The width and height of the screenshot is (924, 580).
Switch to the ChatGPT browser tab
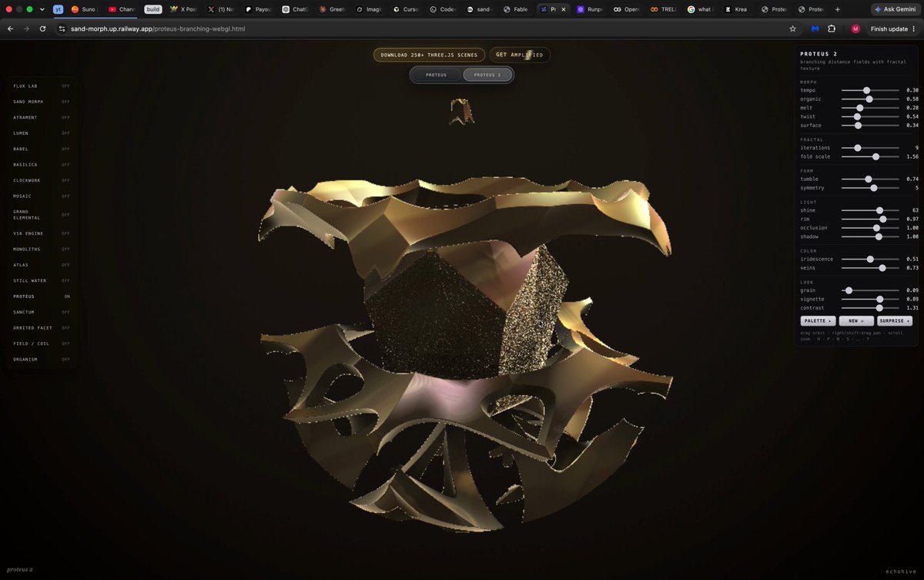pyautogui.click(x=295, y=9)
